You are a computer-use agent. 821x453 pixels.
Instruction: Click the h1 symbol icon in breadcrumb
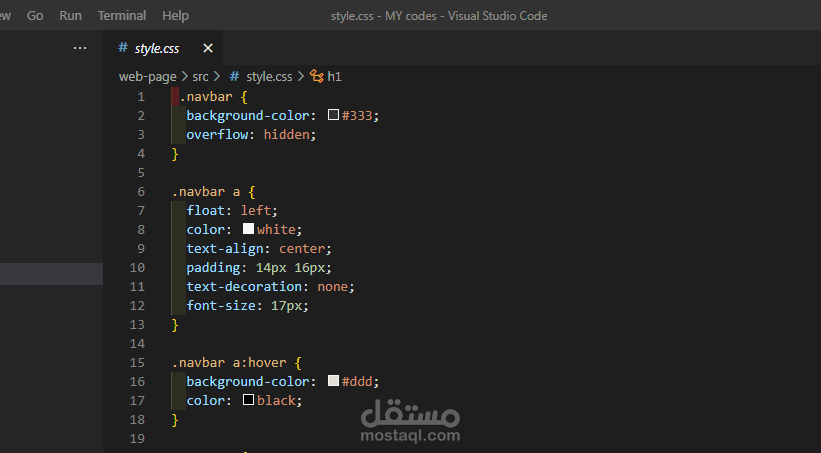coord(317,76)
